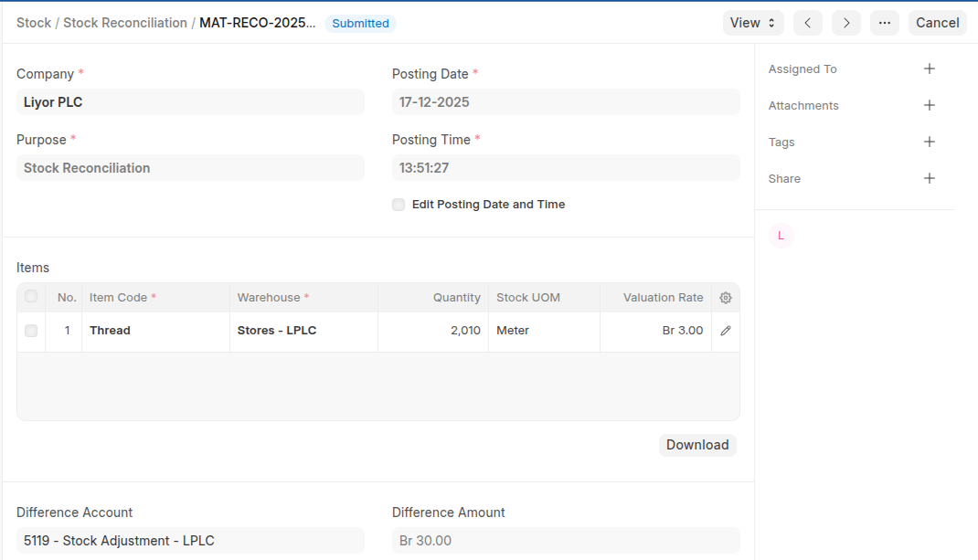
Task: Add an attachment using plus icon
Action: point(929,105)
